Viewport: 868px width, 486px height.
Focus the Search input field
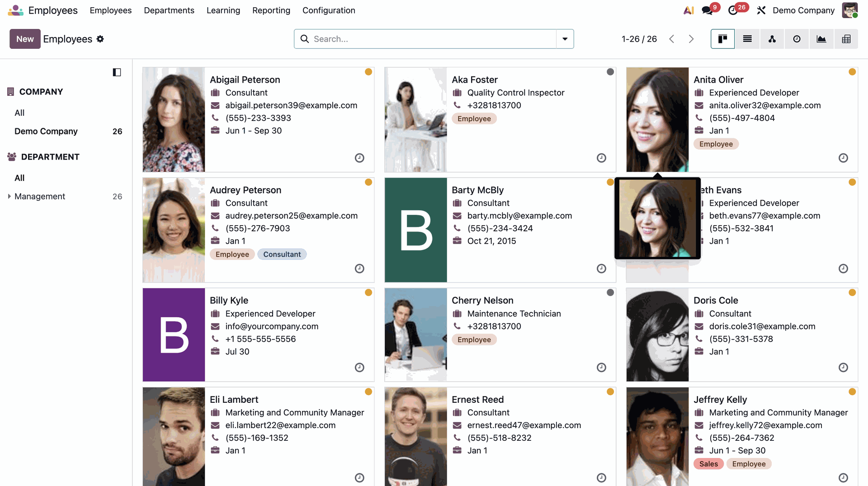point(433,39)
